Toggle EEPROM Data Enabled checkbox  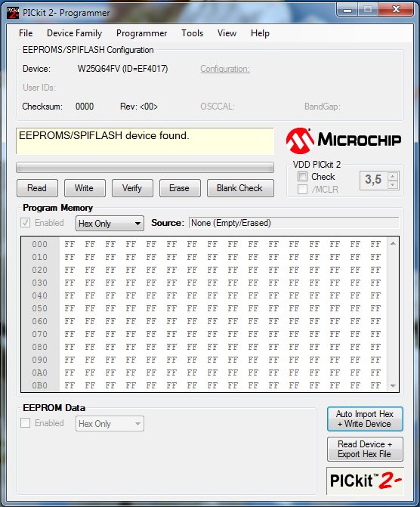(25, 423)
